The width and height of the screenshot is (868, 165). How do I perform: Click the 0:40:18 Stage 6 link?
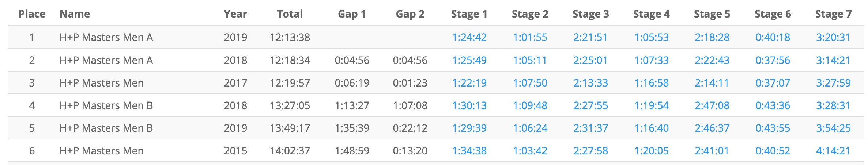(x=773, y=37)
